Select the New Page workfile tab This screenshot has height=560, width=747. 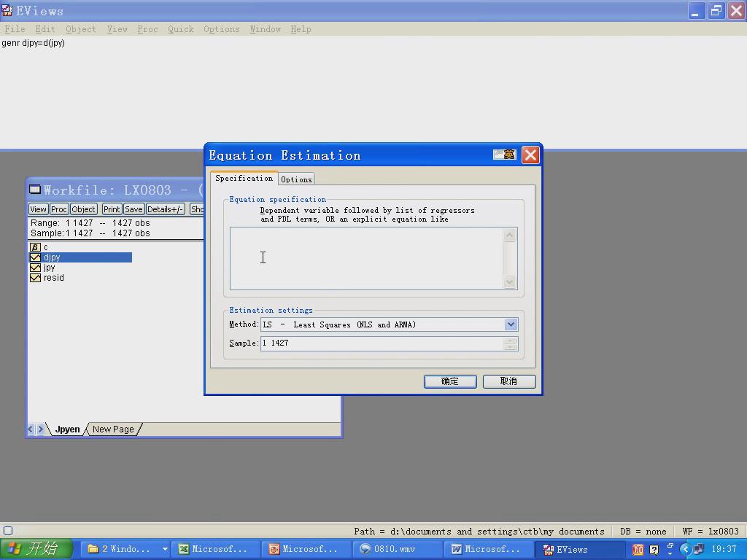[x=113, y=429]
